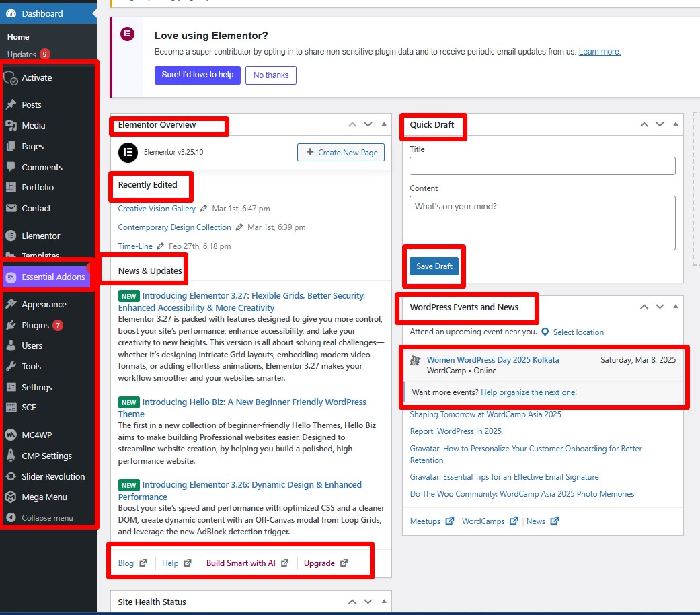Screen dimensions: 700x615
Task: Collapse the Elementor Overview widget with the toggle arrow
Action: tap(384, 124)
